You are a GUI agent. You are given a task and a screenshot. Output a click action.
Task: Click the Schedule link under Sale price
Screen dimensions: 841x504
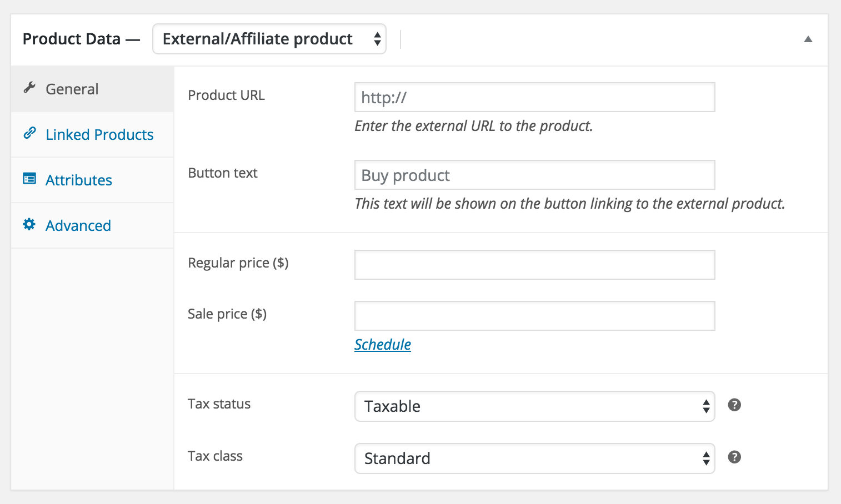pos(383,345)
